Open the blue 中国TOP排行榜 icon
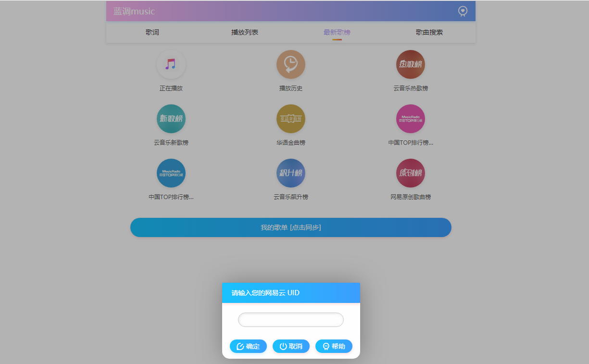The width and height of the screenshot is (589, 364). [171, 173]
